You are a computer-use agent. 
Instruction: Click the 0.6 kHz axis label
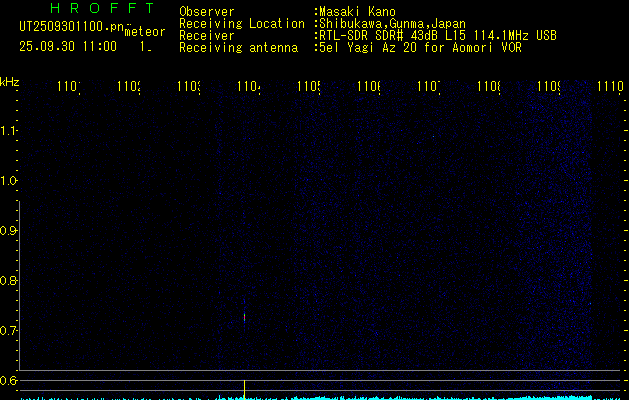click(x=8, y=380)
